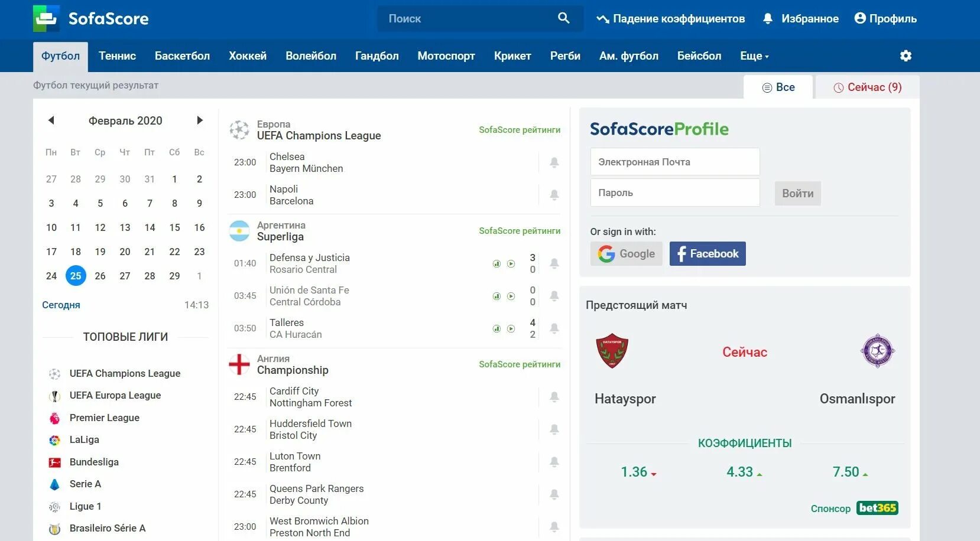This screenshot has width=980, height=541.
Task: Click the Сегодня today link
Action: click(x=61, y=305)
